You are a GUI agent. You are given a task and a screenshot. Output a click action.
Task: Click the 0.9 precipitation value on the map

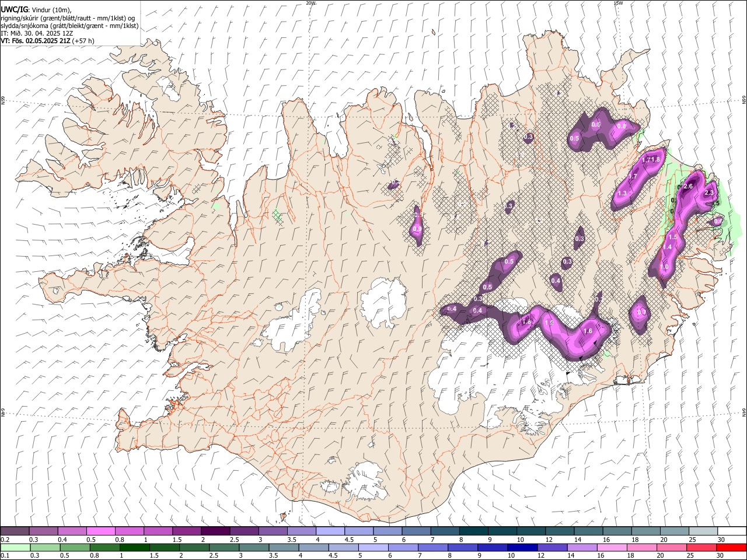(417, 230)
